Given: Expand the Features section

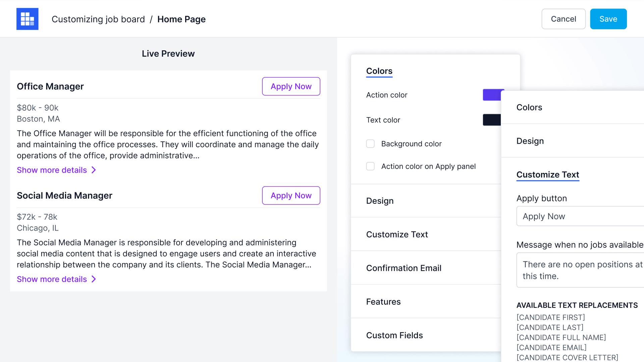Looking at the screenshot, I should click(383, 302).
